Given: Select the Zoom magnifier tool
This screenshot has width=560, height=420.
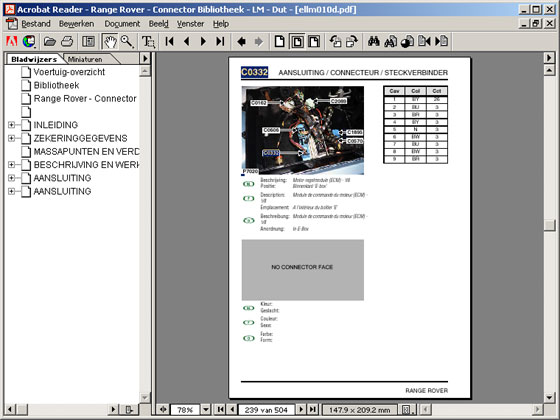Looking at the screenshot, I should click(x=127, y=41).
